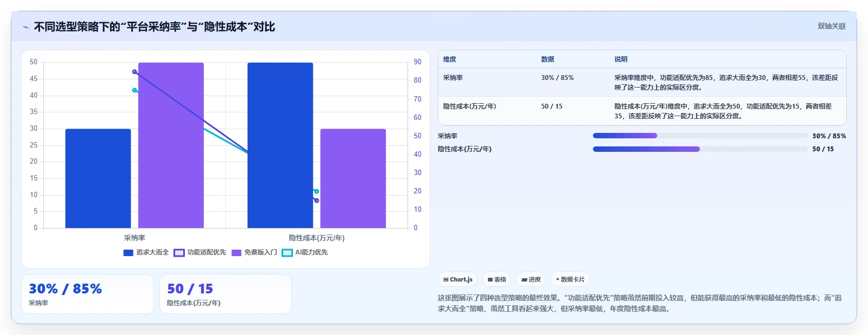
Task: Click the 采纳率 progress bar
Action: [x=700, y=136]
